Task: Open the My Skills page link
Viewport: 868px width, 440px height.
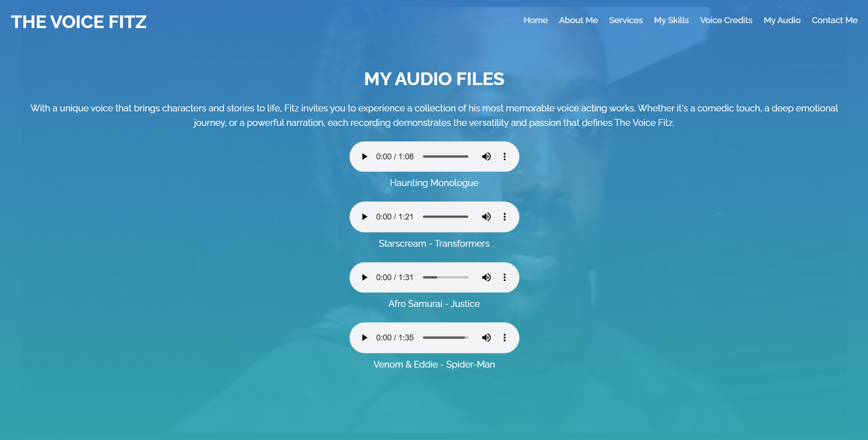Action: point(671,20)
